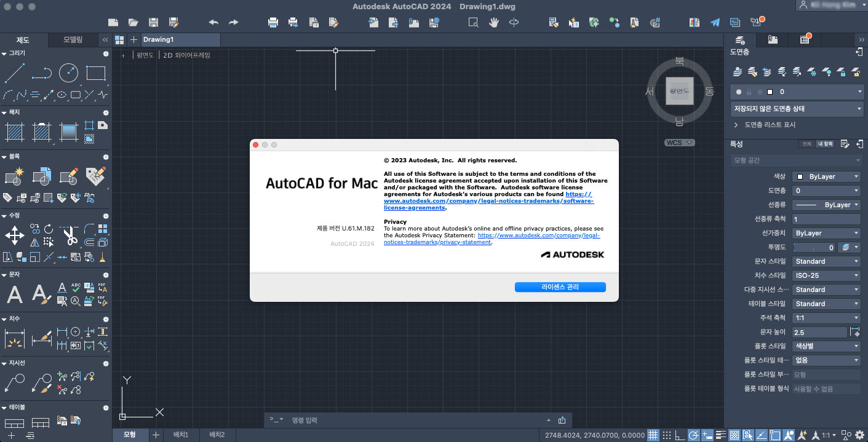Image resolution: width=868 pixels, height=442 pixels.
Task: Activate the Pan hand tool
Action: tap(493, 23)
